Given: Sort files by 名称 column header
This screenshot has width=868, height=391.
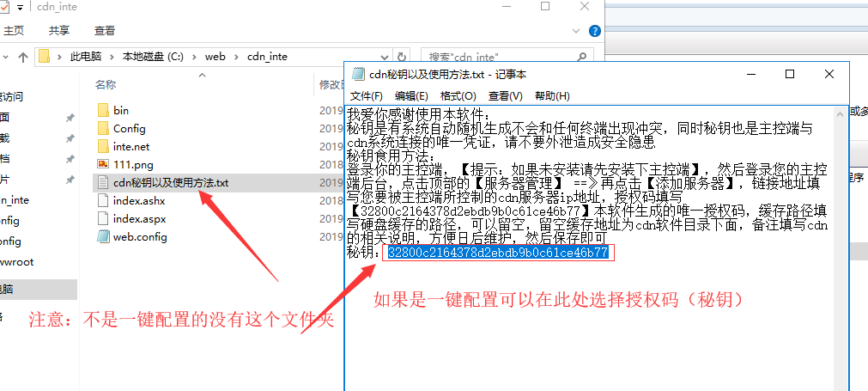Looking at the screenshot, I should tap(106, 84).
